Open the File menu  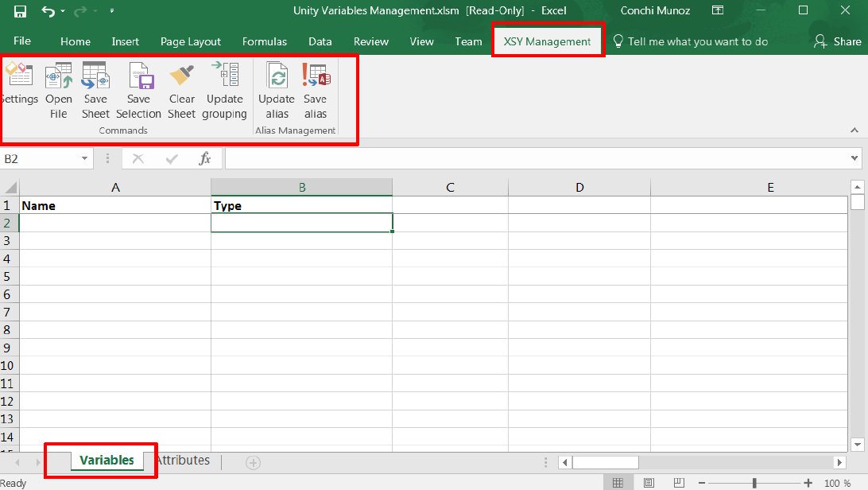tap(22, 41)
